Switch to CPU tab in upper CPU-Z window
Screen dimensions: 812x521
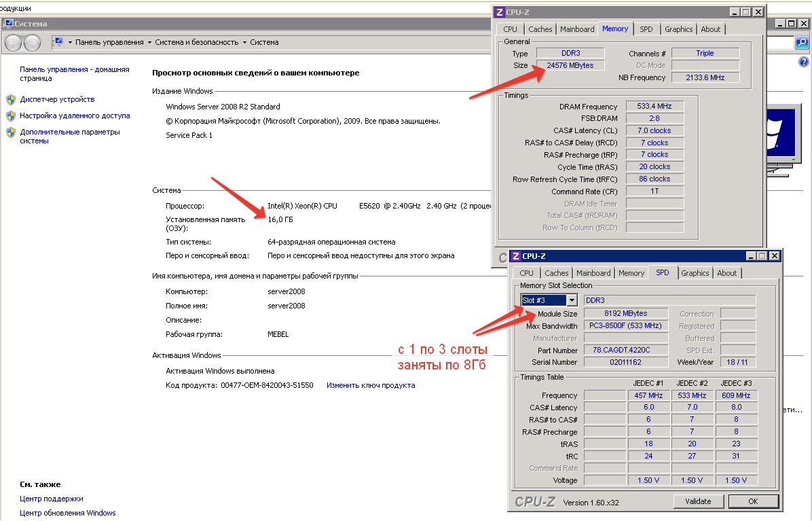click(x=510, y=29)
